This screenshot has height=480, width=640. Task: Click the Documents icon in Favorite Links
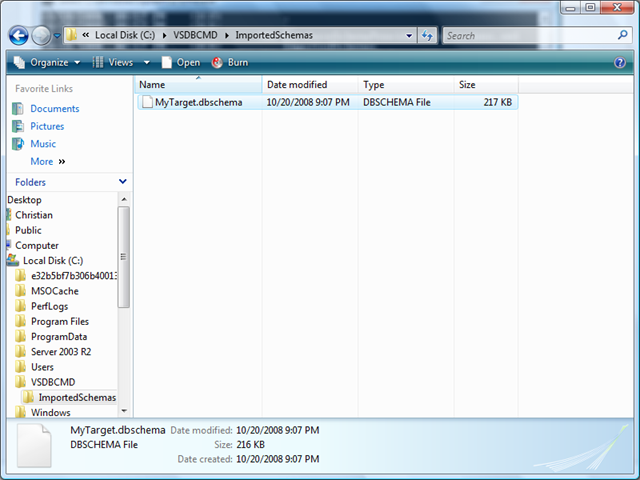click(18, 109)
